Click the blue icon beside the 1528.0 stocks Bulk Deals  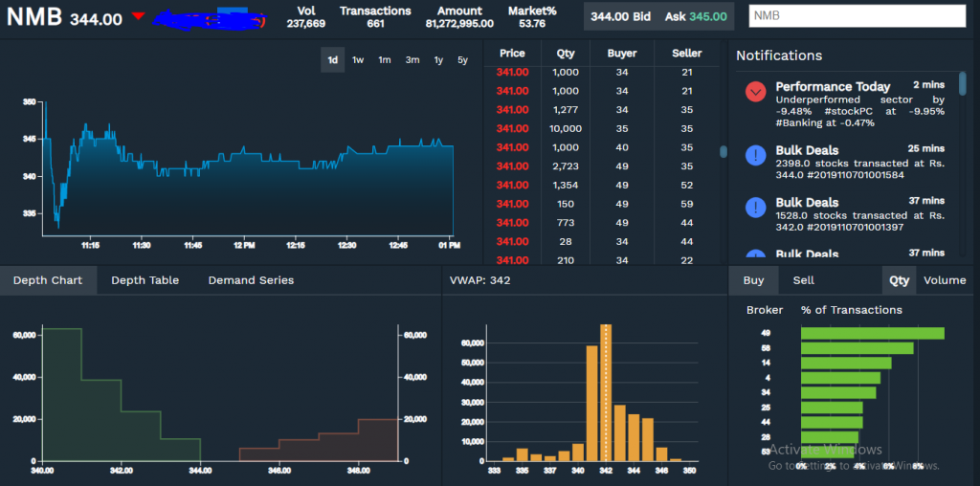(756, 208)
